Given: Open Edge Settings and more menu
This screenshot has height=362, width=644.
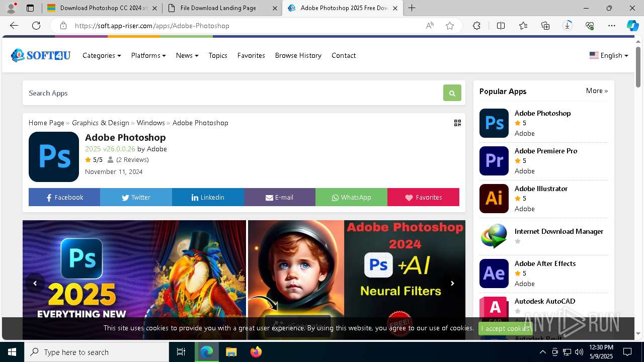Looking at the screenshot, I should coord(612,26).
